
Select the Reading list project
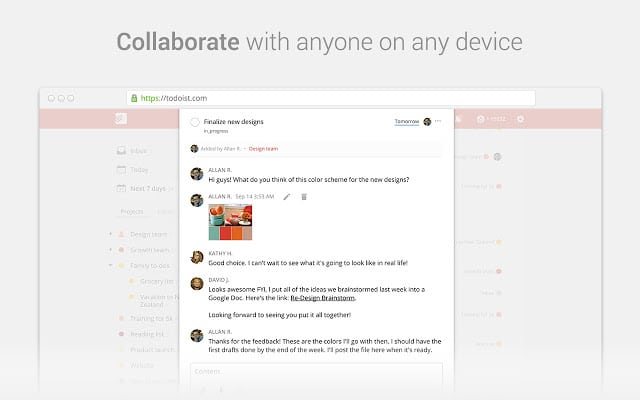coord(147,334)
